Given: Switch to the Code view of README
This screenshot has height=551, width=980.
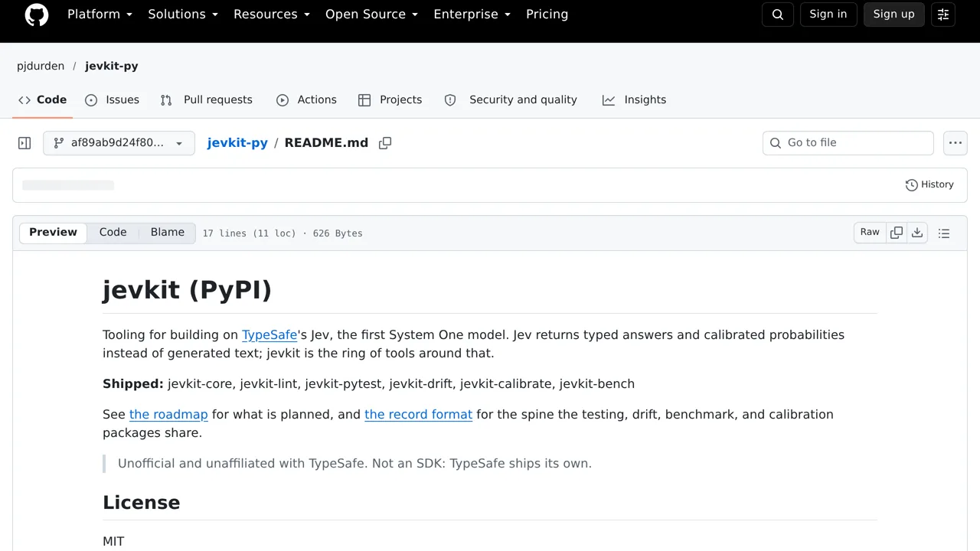Looking at the screenshot, I should coord(113,233).
